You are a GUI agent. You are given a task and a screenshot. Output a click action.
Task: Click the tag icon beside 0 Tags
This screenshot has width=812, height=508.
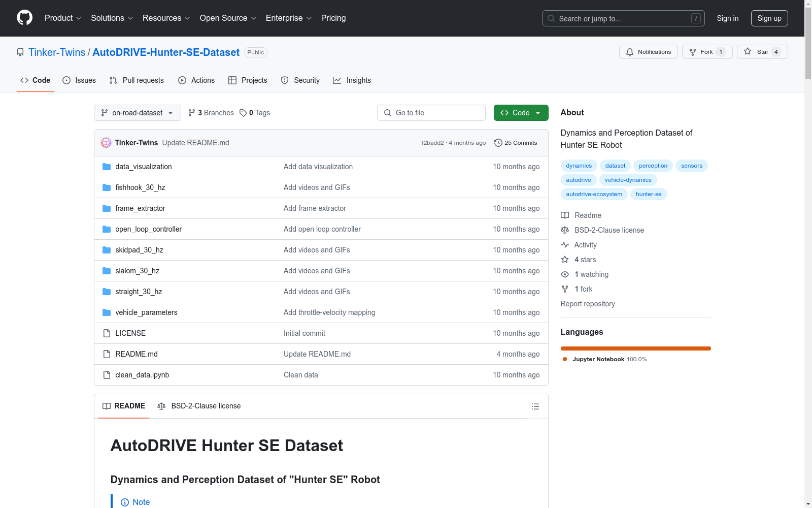243,113
